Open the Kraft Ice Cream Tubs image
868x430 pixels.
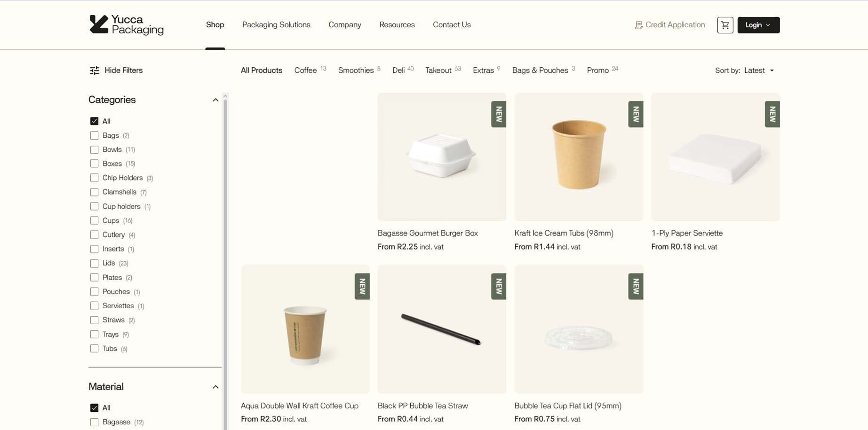[x=579, y=157]
